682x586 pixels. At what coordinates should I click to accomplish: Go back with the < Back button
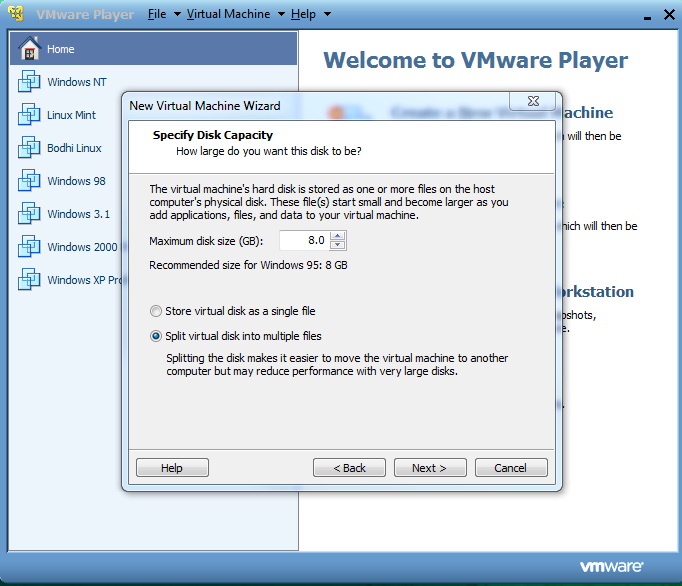pyautogui.click(x=349, y=468)
